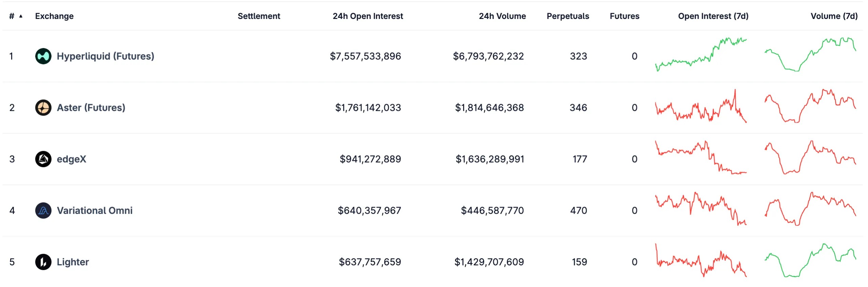Open the edgeX exchange link

(x=71, y=159)
